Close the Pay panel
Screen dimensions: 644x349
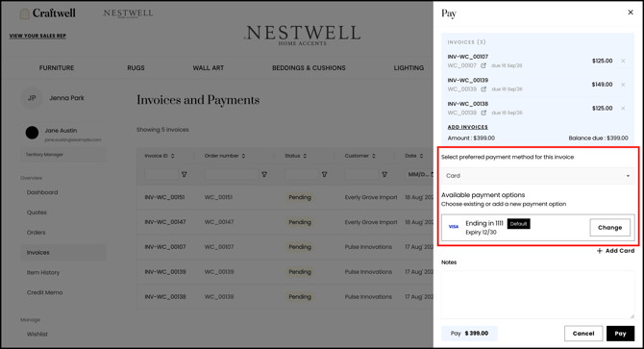631,12
